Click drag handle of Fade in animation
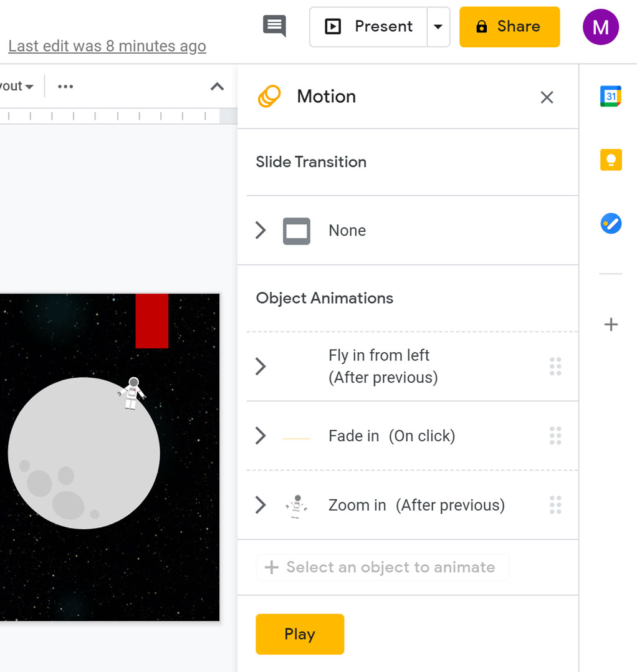637x672 pixels. 555,436
